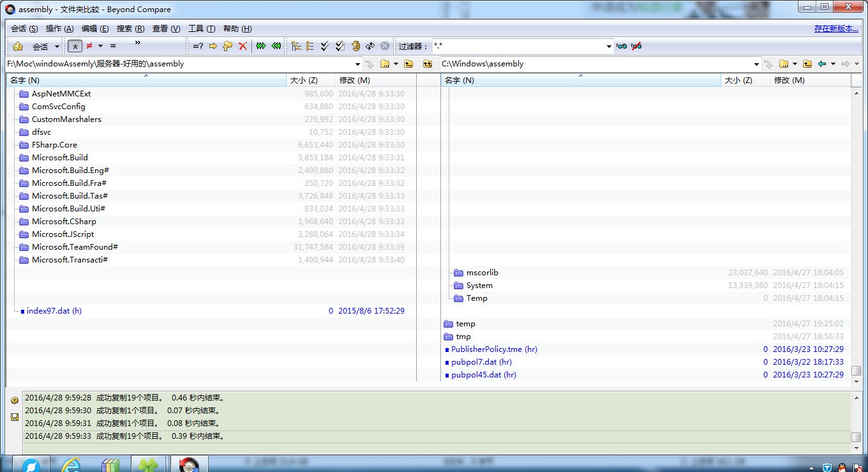This screenshot has width=868, height=472.
Task: Toggle the Show All (*) filter button
Action: (75, 46)
